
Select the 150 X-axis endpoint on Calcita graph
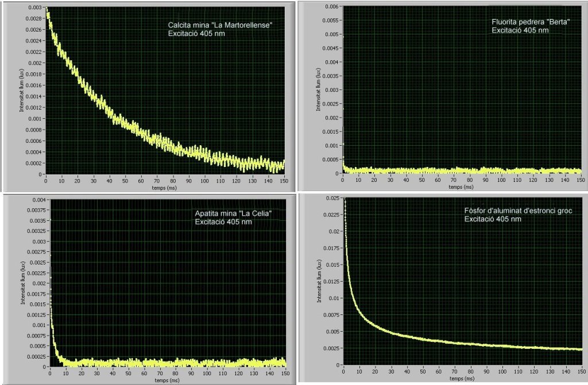click(284, 181)
